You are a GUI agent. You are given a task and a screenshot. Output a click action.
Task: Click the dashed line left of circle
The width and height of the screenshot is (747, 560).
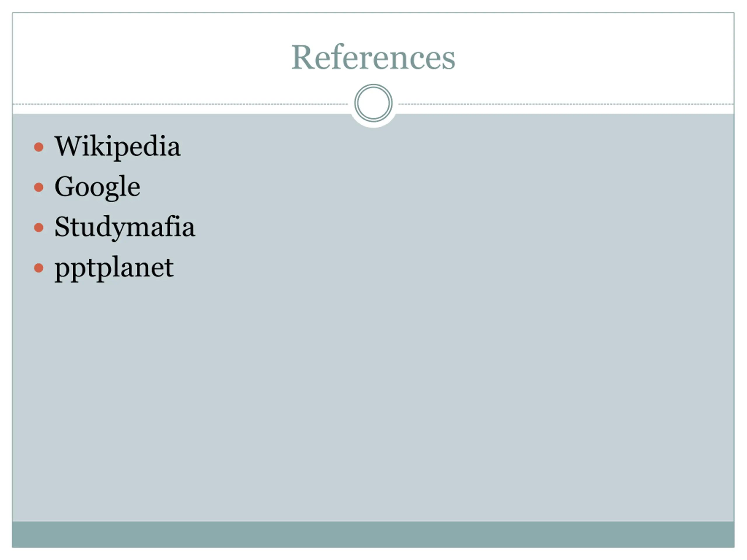point(180,104)
